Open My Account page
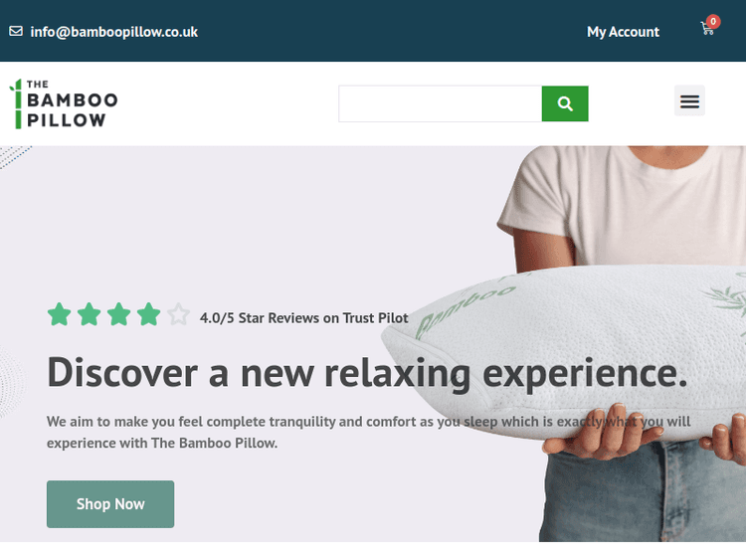The image size is (746, 560). click(x=623, y=32)
